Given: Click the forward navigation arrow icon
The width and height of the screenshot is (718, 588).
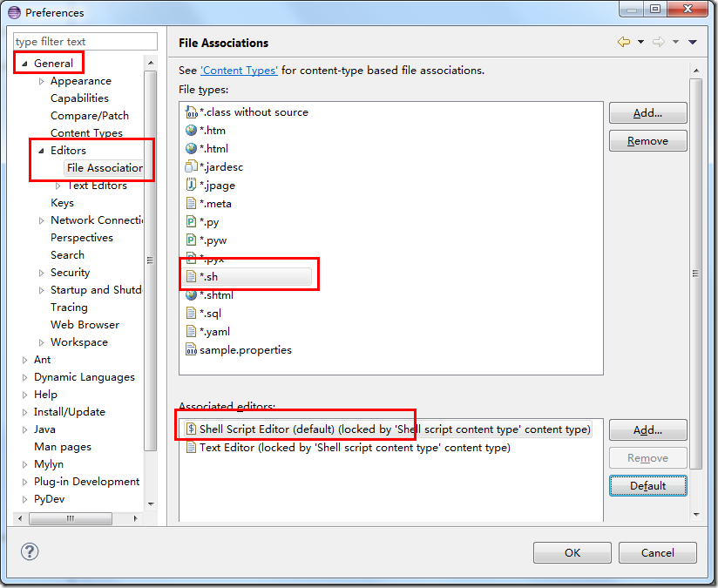Looking at the screenshot, I should point(659,42).
